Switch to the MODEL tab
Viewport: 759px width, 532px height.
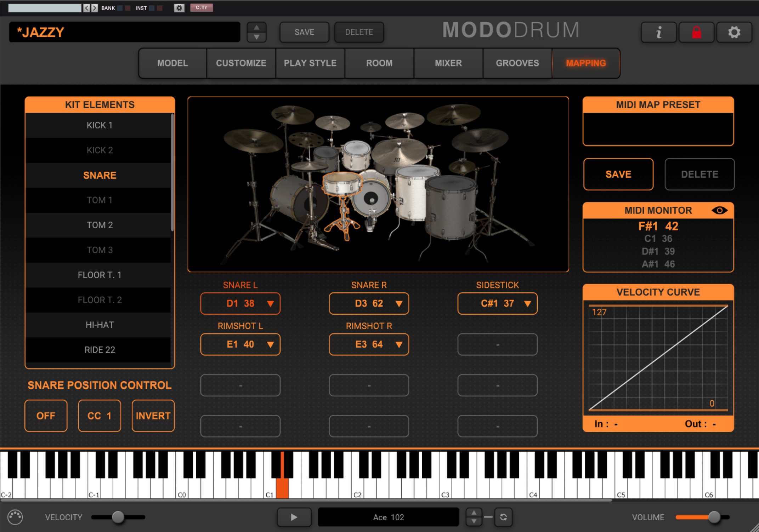172,63
